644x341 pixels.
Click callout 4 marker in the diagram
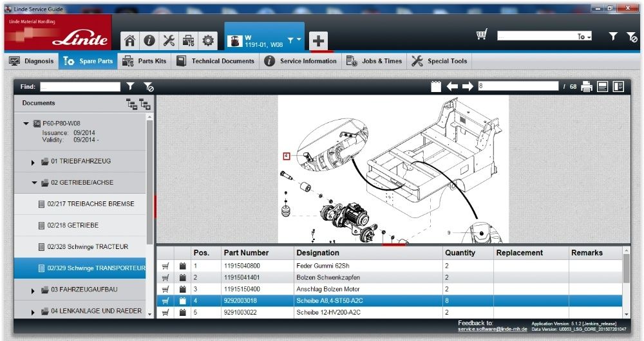287,156
